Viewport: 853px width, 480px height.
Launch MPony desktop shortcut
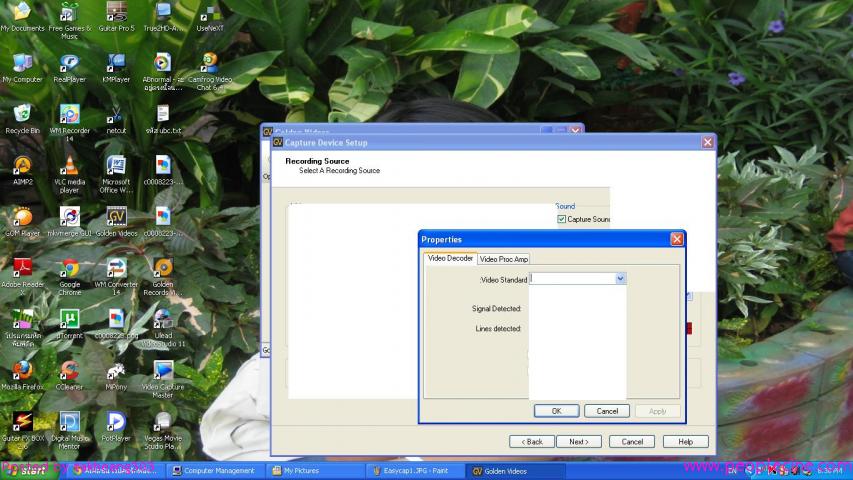coord(116,376)
